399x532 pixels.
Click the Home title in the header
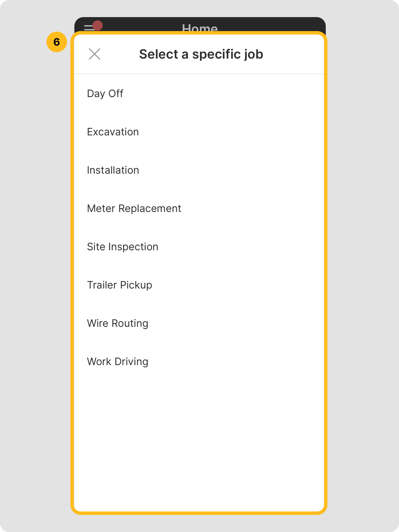200,27
